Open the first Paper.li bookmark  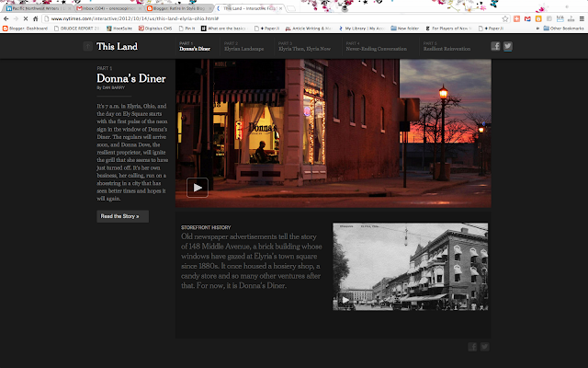coord(266,29)
